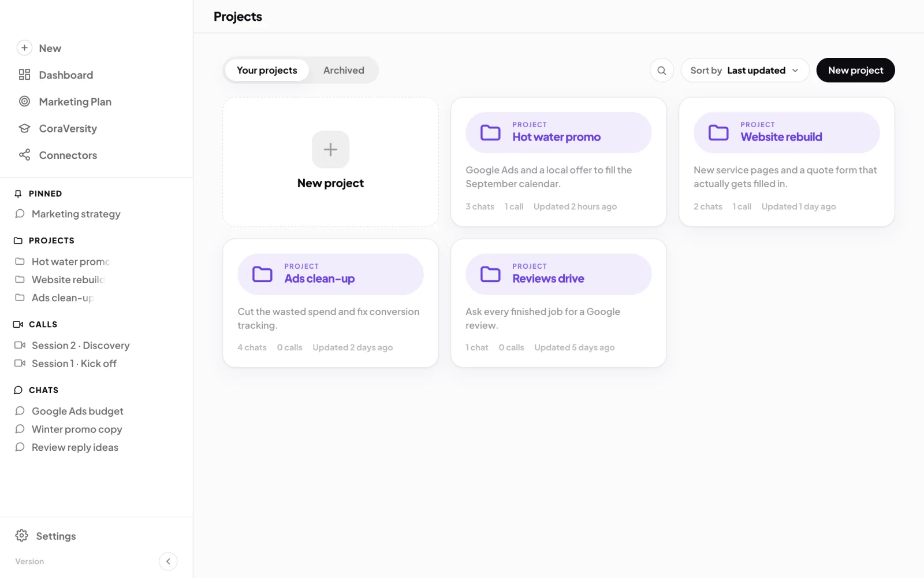Open the Website rebuild project title
This screenshot has height=578, width=924.
coord(781,137)
